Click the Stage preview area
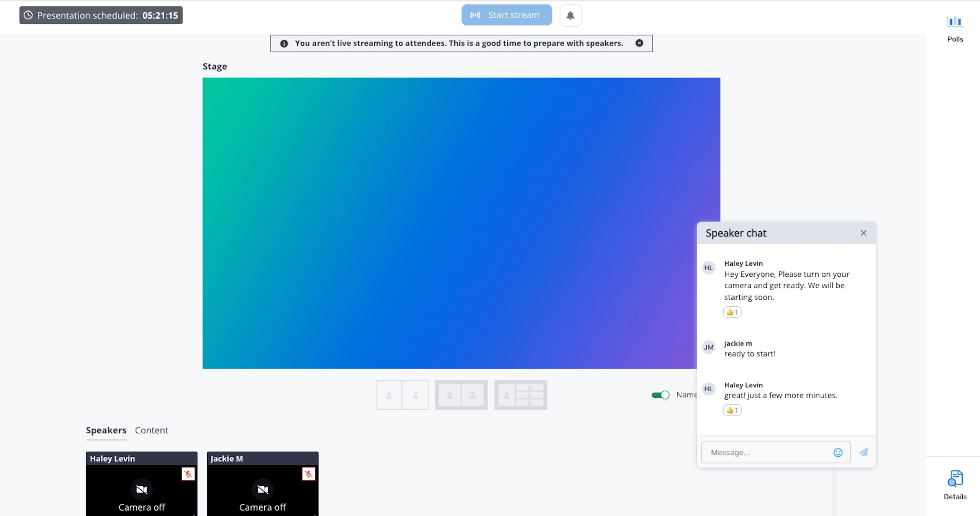This screenshot has width=980, height=516. [x=461, y=223]
